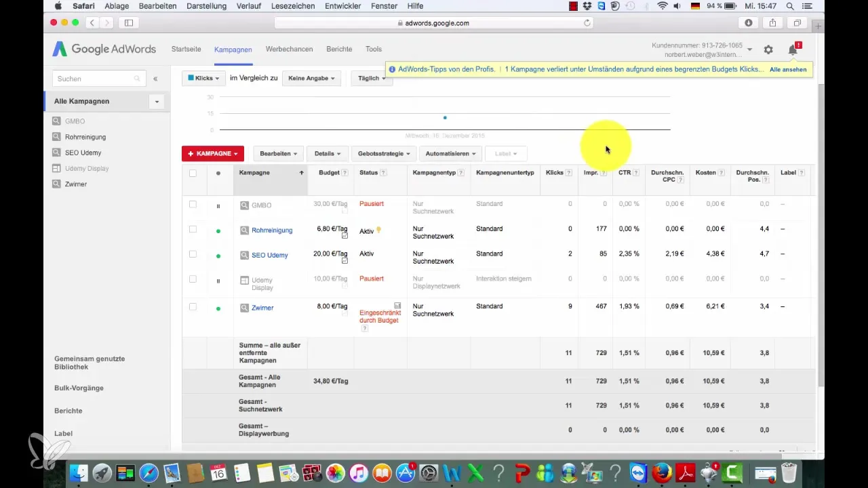Image resolution: width=868 pixels, height=488 pixels.
Task: Select Udemy Display in the sidebar list
Action: [87, 168]
